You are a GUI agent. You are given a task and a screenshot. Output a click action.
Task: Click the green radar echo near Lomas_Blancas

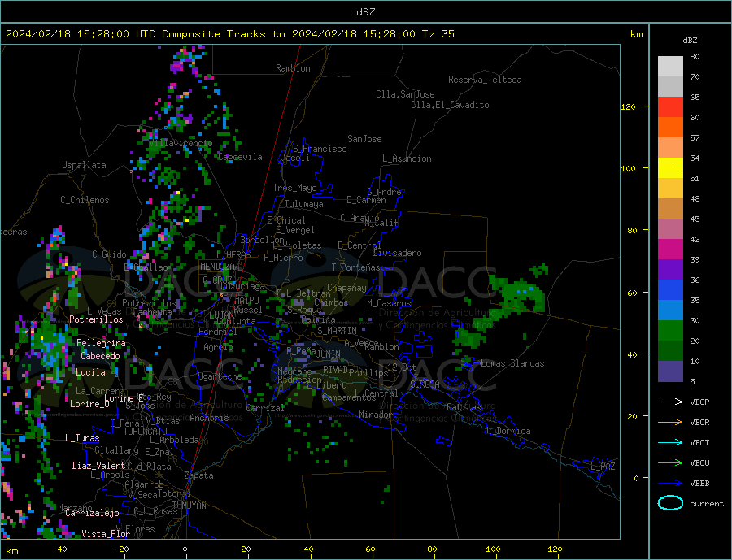pyautogui.click(x=468, y=338)
